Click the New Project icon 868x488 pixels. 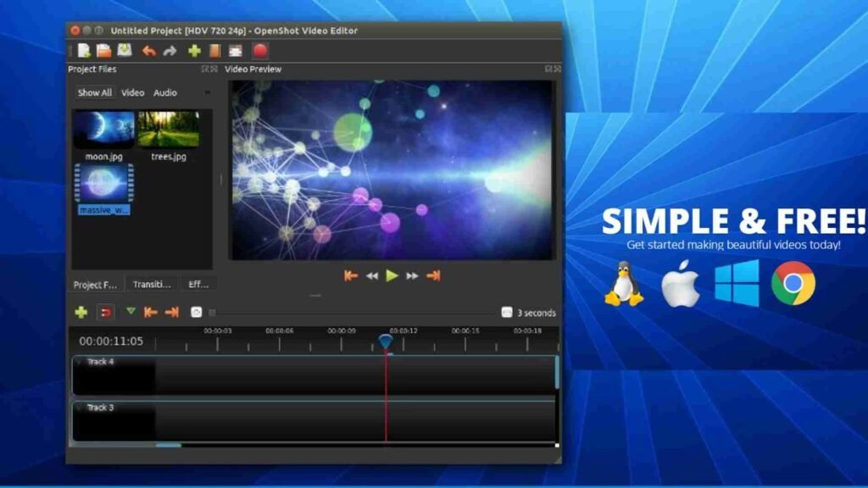pos(84,51)
